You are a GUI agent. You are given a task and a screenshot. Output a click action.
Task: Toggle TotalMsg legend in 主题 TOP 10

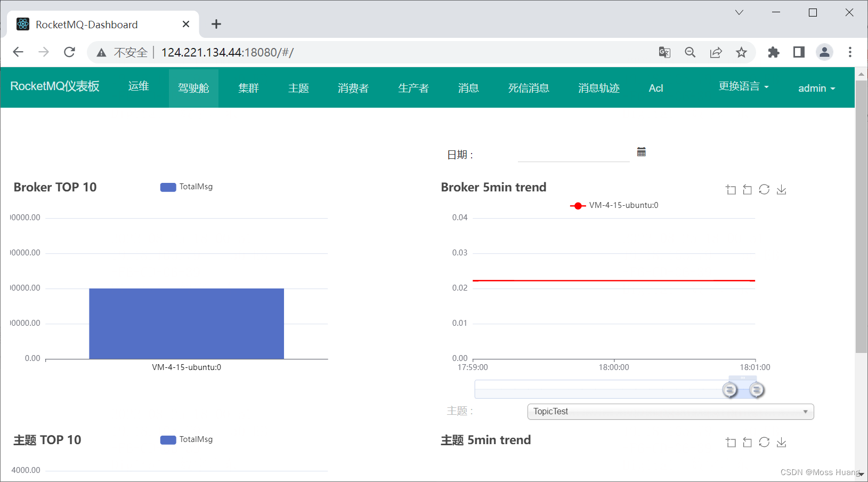tap(186, 439)
